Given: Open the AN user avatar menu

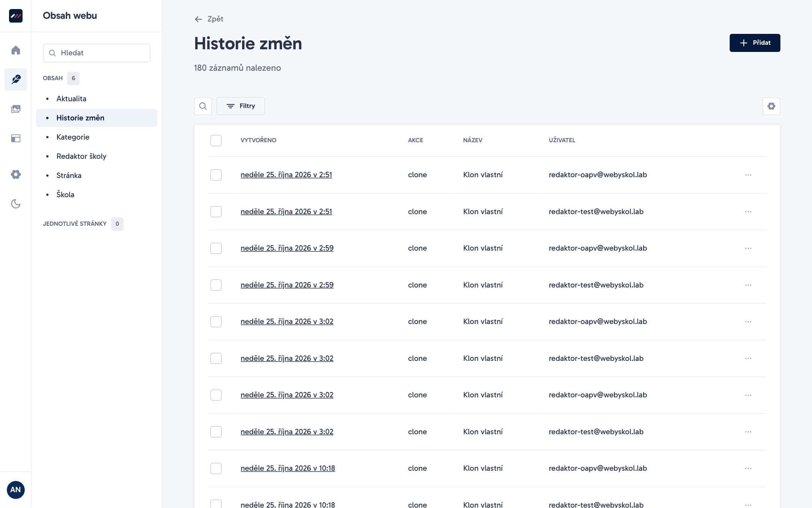Looking at the screenshot, I should coord(16,490).
